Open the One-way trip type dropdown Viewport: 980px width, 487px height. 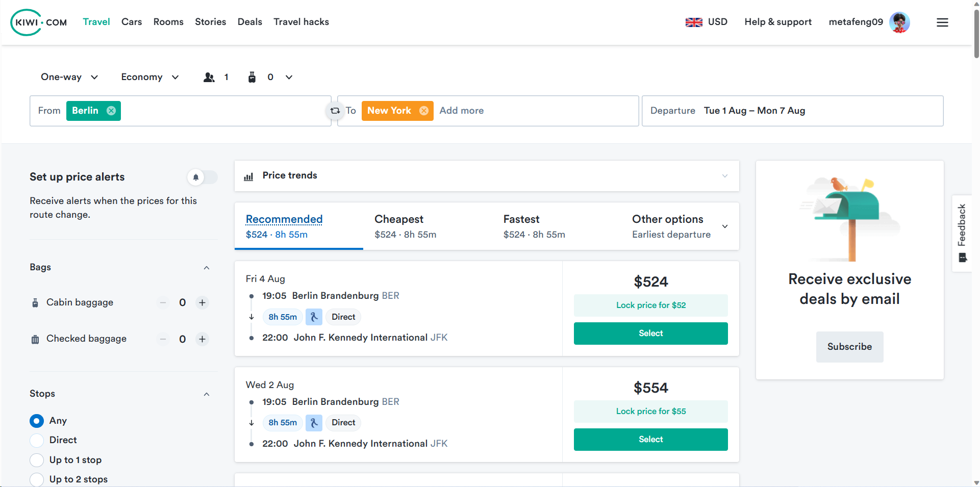pos(69,77)
